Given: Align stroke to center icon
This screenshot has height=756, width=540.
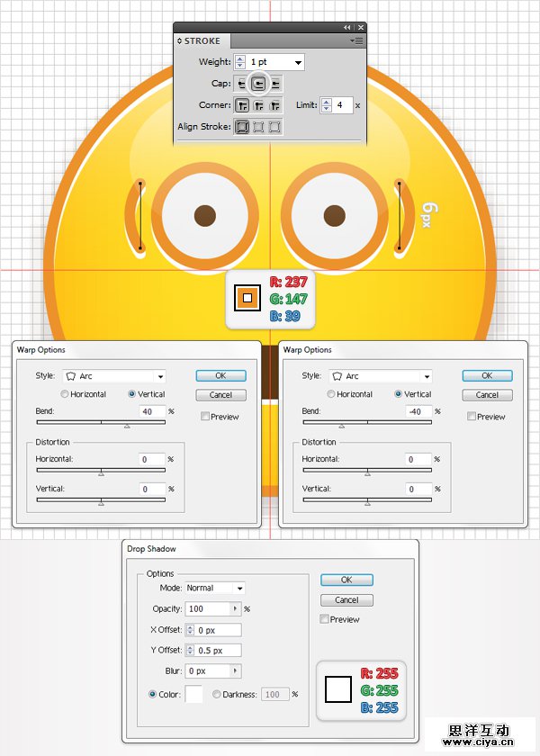Looking at the screenshot, I should [241, 127].
